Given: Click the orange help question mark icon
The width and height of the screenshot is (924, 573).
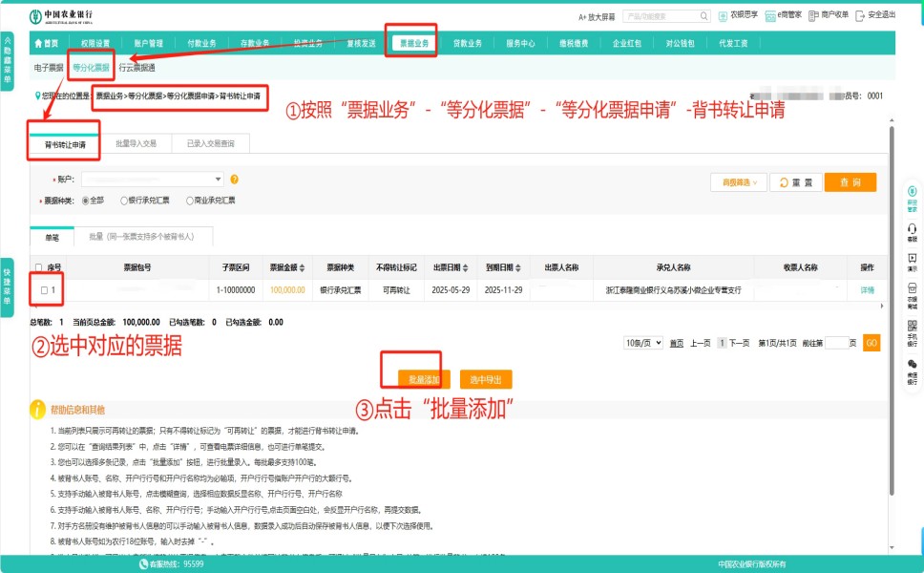Looking at the screenshot, I should [x=235, y=180].
